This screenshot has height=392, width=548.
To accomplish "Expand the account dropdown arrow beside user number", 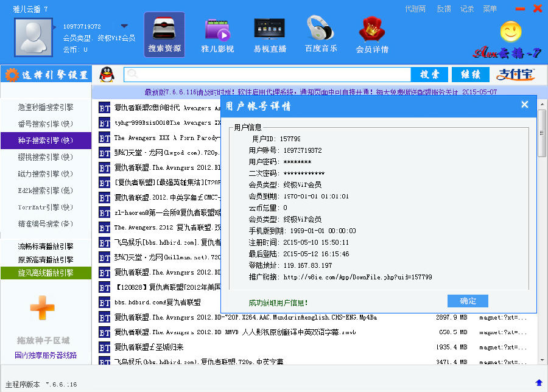I will 124,26.
